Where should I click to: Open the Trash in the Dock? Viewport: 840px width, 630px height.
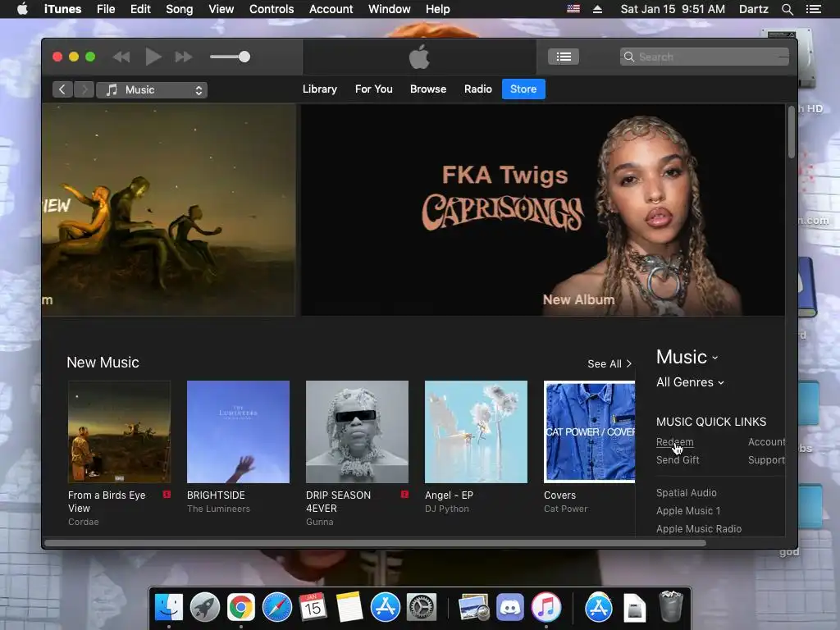pos(671,606)
